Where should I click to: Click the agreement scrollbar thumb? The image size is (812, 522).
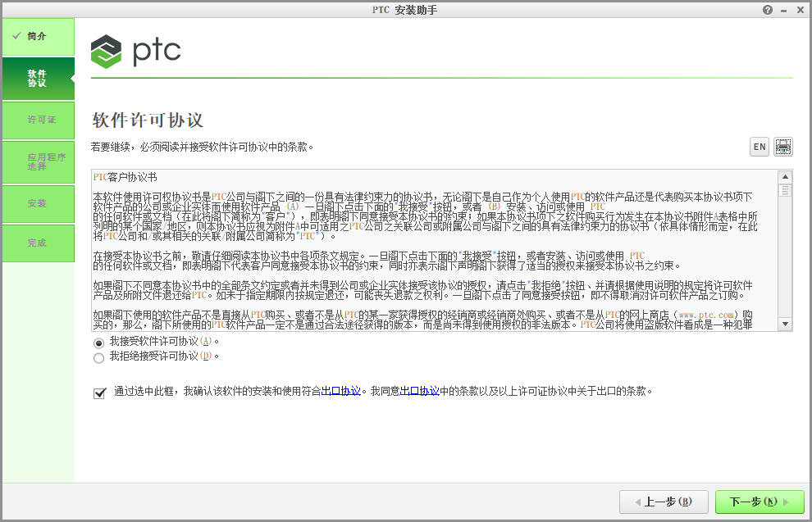coord(785,190)
